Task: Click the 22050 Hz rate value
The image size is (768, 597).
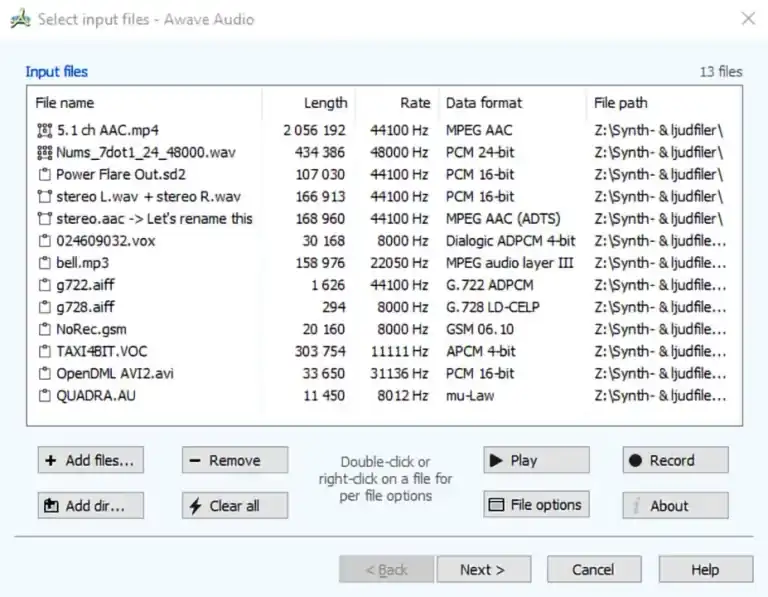Action: (x=399, y=263)
